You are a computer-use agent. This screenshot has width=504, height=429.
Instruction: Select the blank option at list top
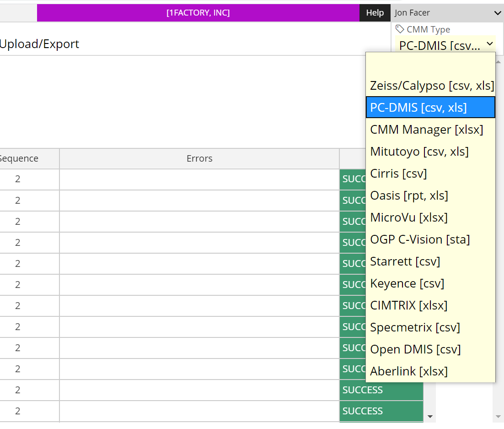[x=430, y=64]
